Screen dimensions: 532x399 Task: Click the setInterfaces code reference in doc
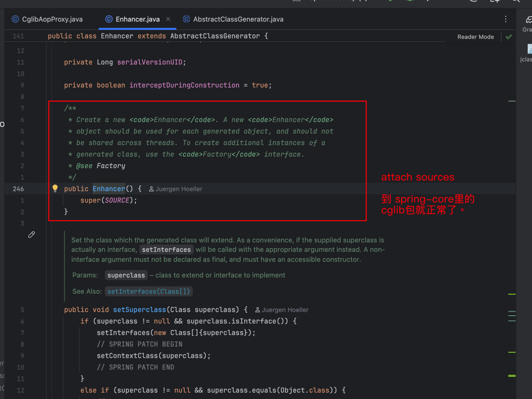[x=166, y=250]
